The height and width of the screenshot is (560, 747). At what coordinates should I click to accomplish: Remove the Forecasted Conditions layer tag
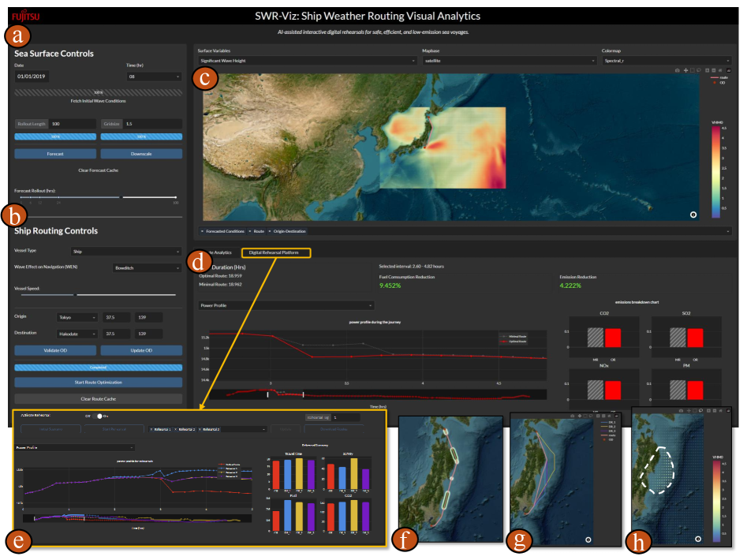[201, 231]
